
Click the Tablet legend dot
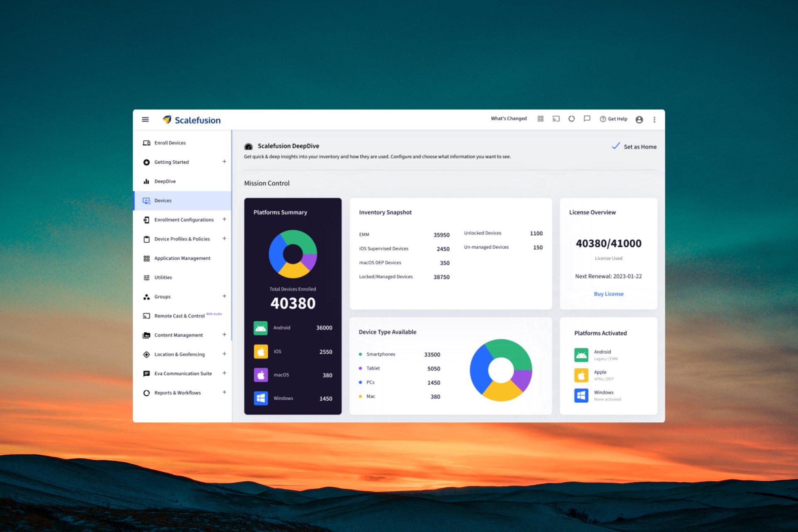[x=360, y=368]
